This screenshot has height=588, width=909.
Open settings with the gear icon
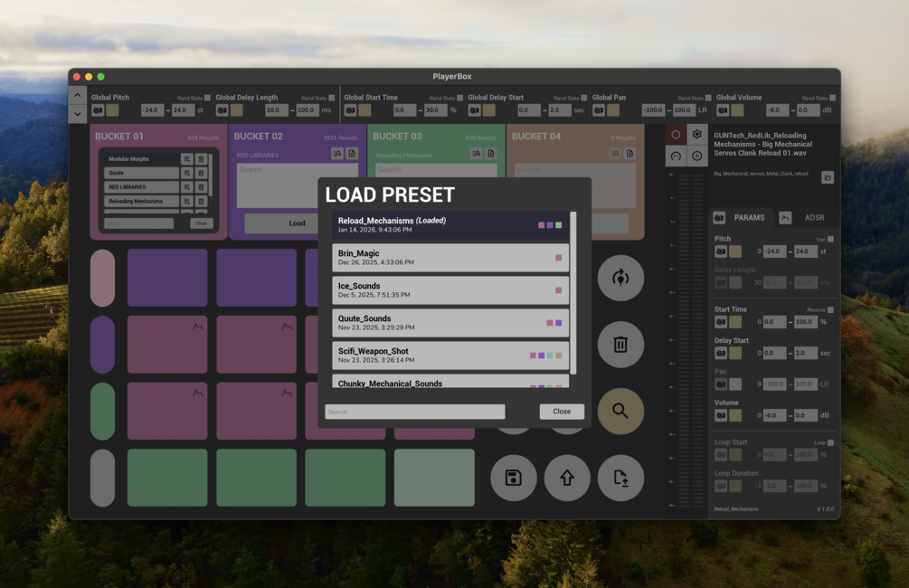(x=697, y=135)
